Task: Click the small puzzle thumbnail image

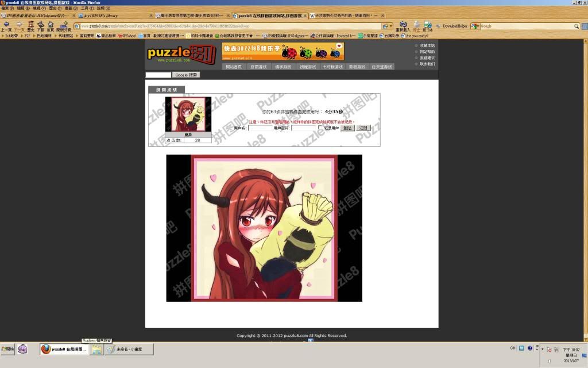Action: pyautogui.click(x=188, y=114)
